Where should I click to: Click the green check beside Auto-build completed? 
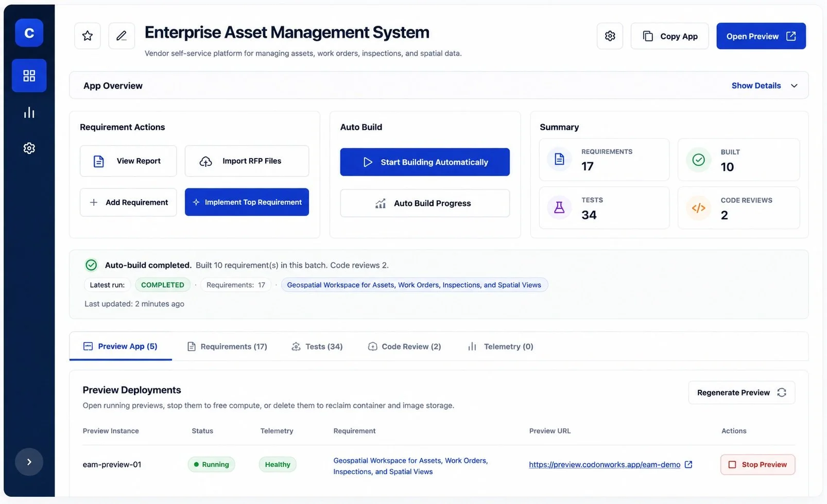(x=91, y=265)
